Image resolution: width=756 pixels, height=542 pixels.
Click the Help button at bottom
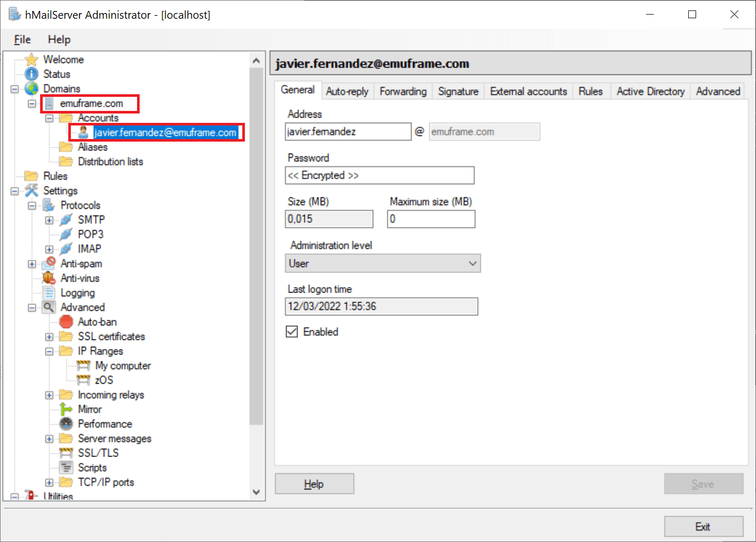(314, 484)
